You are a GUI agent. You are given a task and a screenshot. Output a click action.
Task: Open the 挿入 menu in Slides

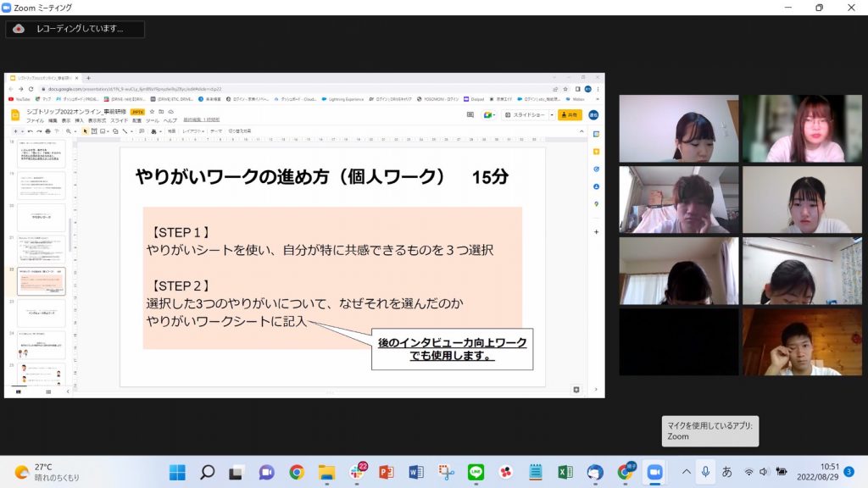pyautogui.click(x=79, y=120)
